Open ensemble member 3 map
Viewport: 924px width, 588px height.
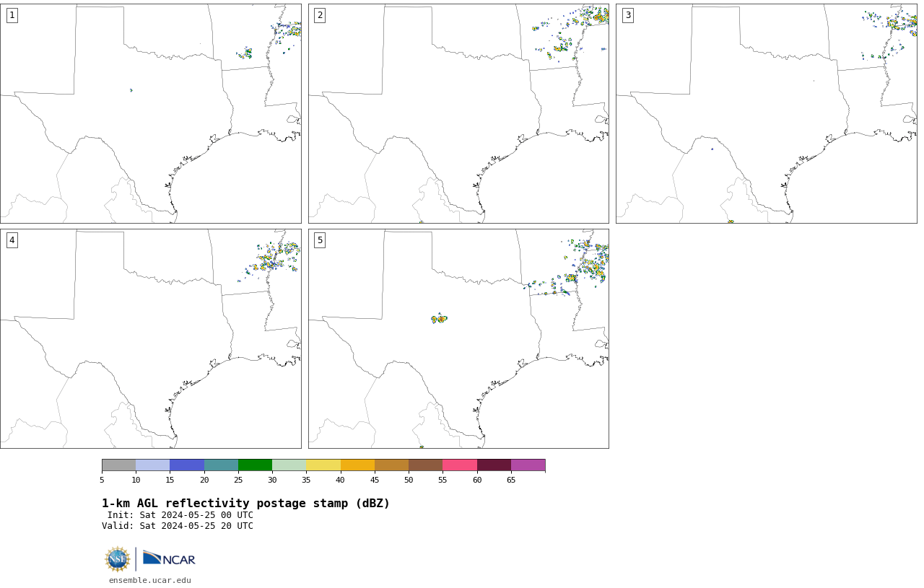(767, 113)
